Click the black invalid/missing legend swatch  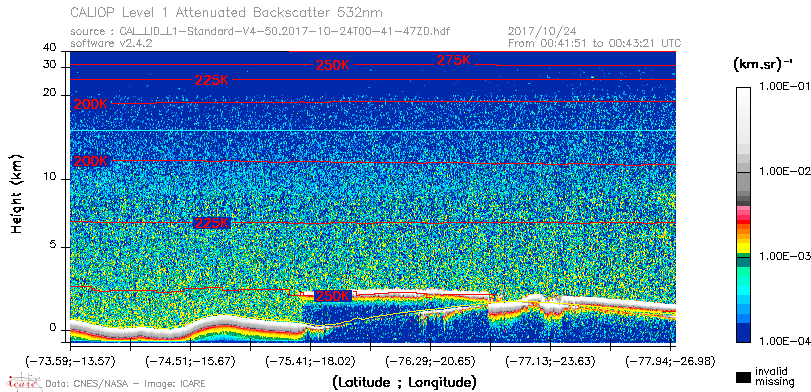743,378
